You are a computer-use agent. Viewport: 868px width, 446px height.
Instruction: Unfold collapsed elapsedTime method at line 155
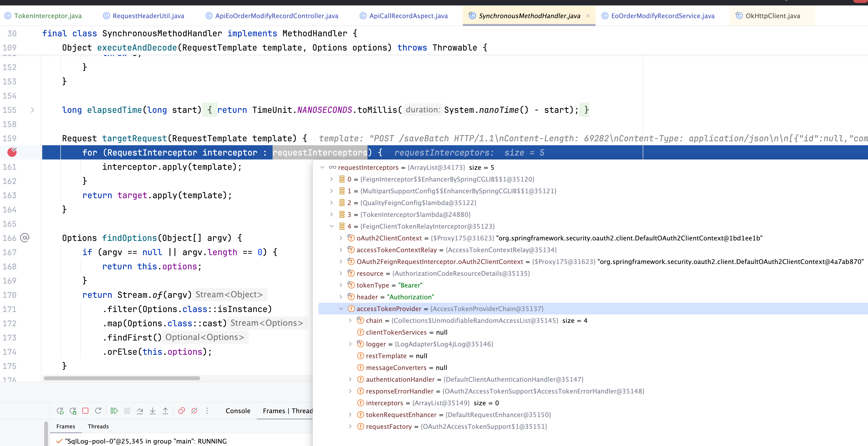pos(32,110)
